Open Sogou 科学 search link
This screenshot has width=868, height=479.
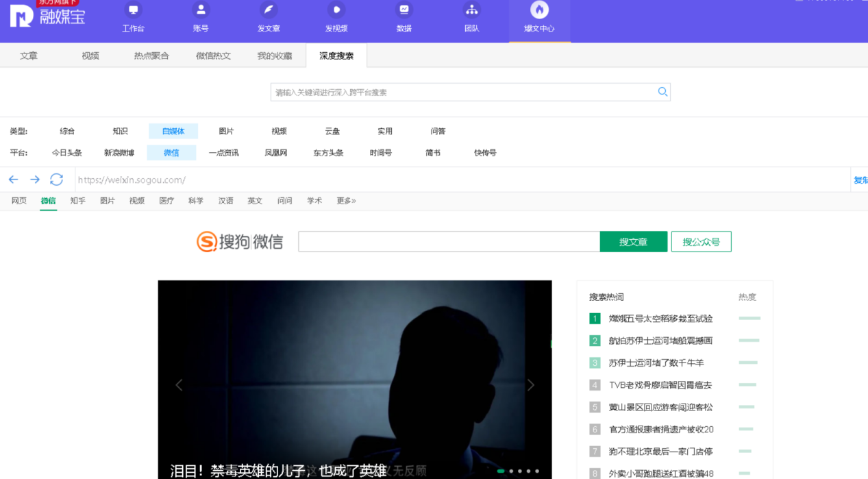196,201
